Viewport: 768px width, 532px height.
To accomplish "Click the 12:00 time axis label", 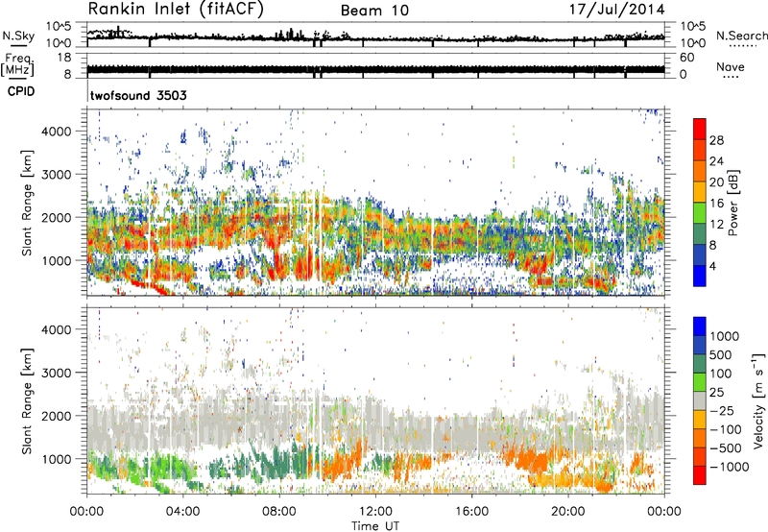I will [x=375, y=512].
